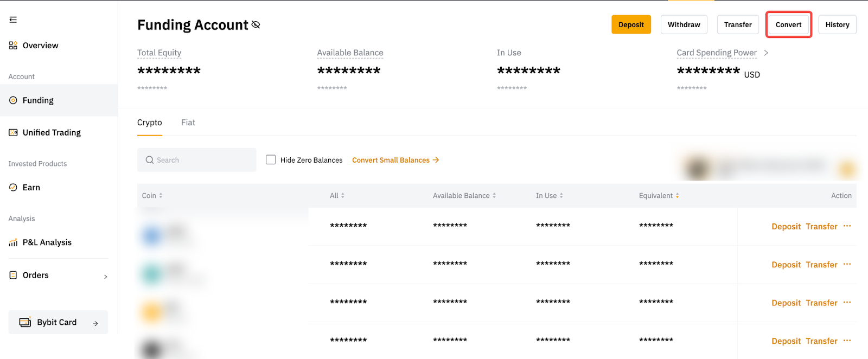Click the Earn icon in sidebar
This screenshot has width=868, height=359.
click(13, 188)
